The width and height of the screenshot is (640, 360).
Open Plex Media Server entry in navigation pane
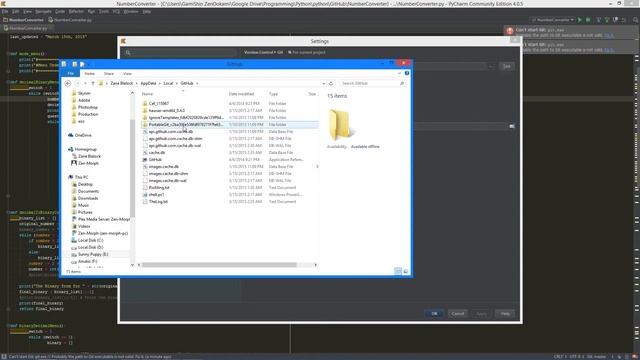pos(104,219)
